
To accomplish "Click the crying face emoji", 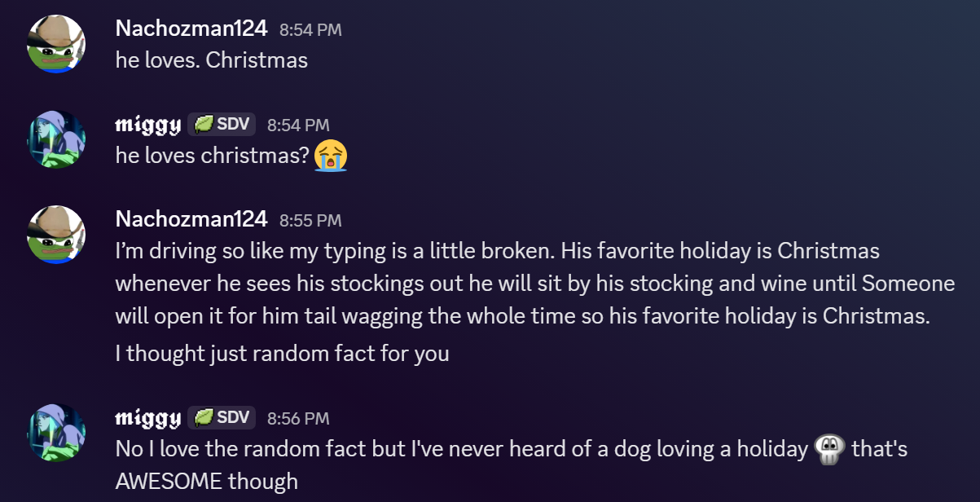I will pyautogui.click(x=331, y=155).
